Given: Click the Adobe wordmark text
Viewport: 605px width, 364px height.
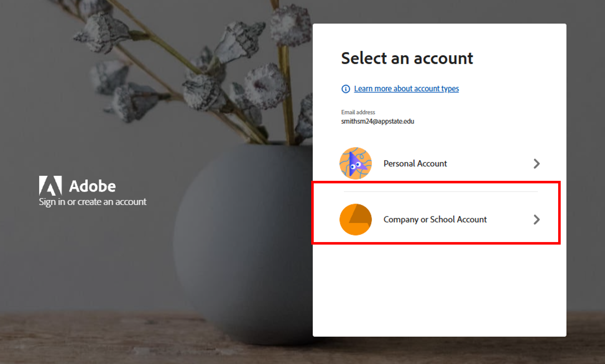Looking at the screenshot, I should pos(92,186).
